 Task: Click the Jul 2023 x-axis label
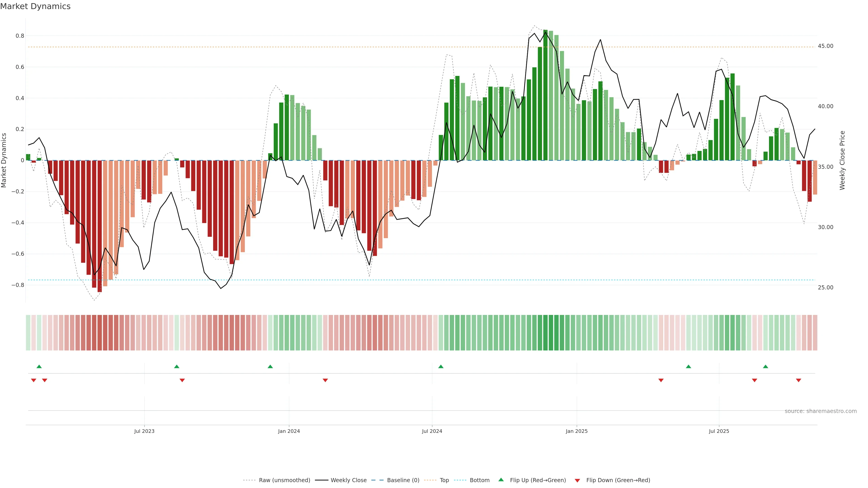point(144,431)
